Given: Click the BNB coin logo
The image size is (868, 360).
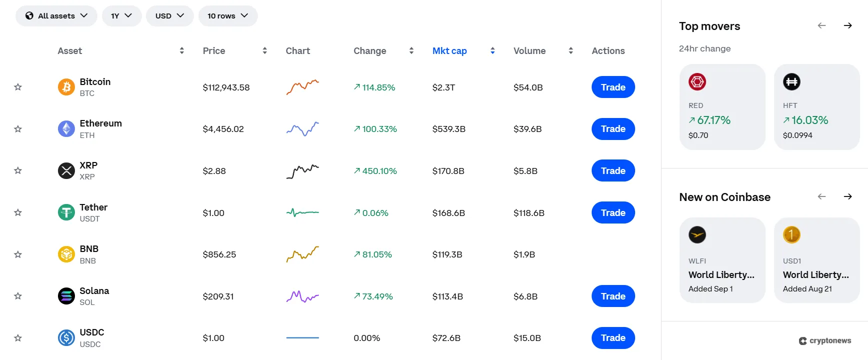Looking at the screenshot, I should click(x=66, y=254).
